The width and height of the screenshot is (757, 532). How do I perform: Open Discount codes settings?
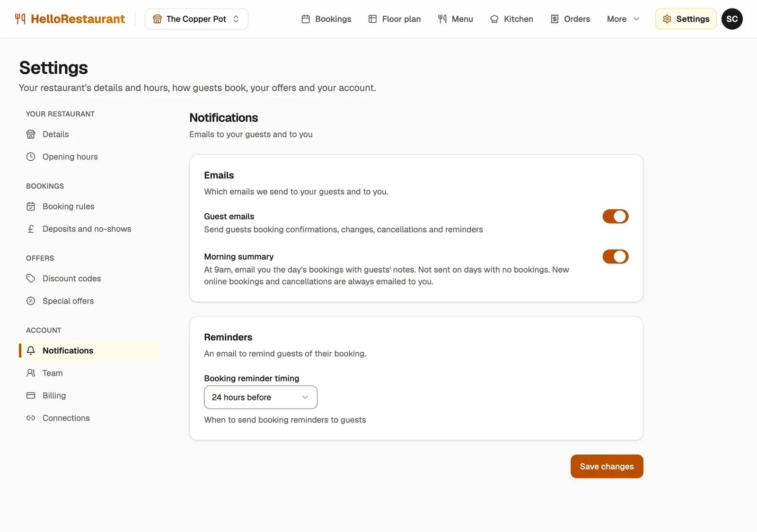click(x=90, y=279)
